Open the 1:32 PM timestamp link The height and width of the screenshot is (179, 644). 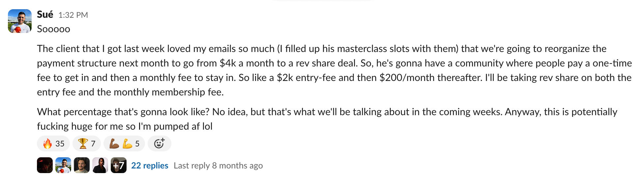click(73, 15)
